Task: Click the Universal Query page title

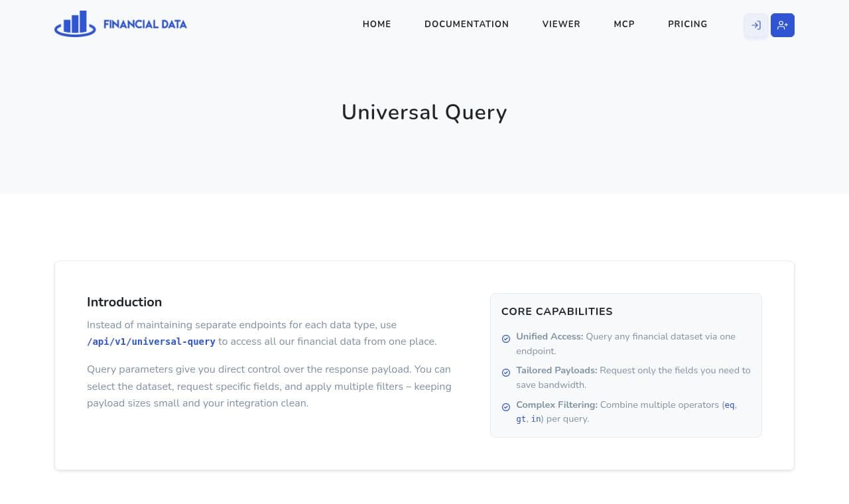Action: (424, 112)
